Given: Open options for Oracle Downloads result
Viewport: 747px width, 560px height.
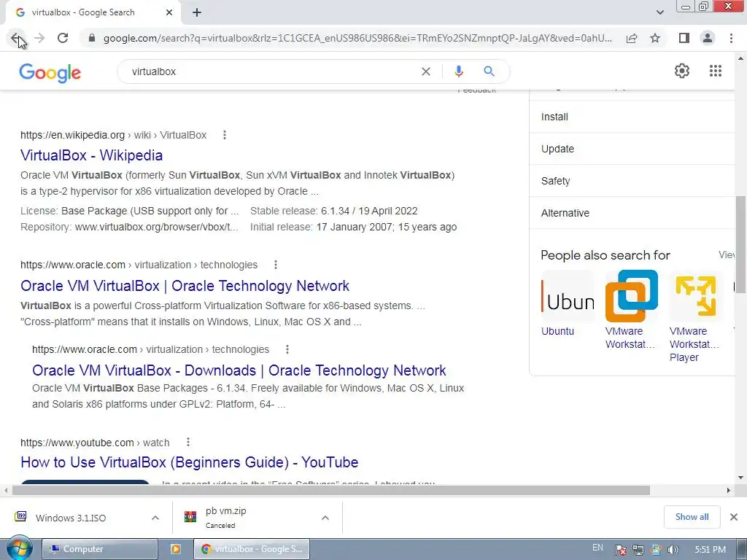Looking at the screenshot, I should pyautogui.click(x=287, y=349).
